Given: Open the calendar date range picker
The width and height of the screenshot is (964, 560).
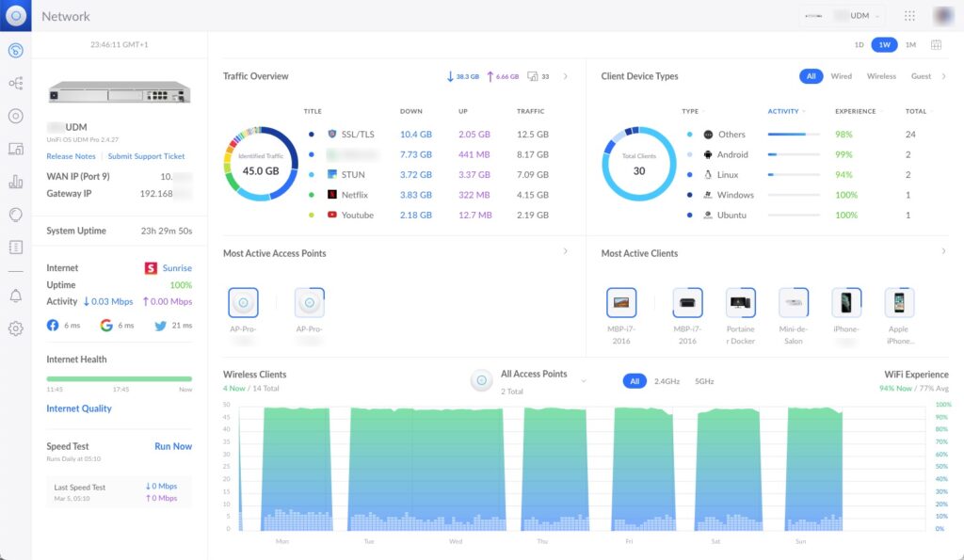Looking at the screenshot, I should (936, 44).
